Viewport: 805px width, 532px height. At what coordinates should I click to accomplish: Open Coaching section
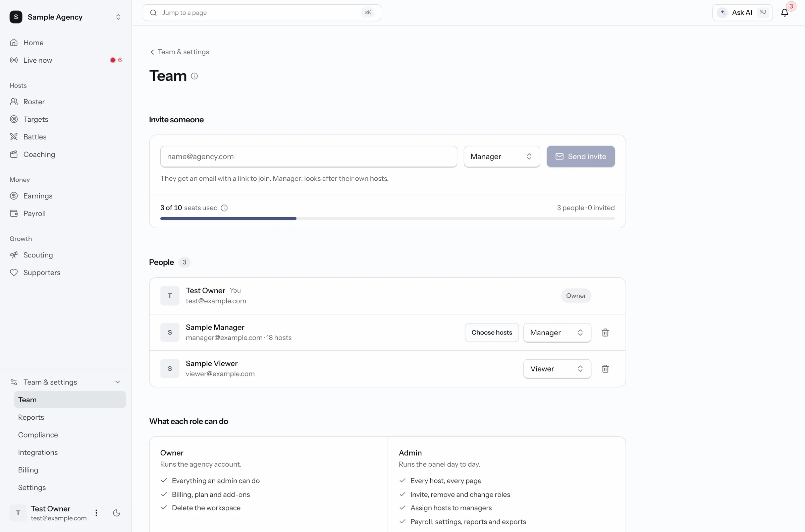pos(66,155)
